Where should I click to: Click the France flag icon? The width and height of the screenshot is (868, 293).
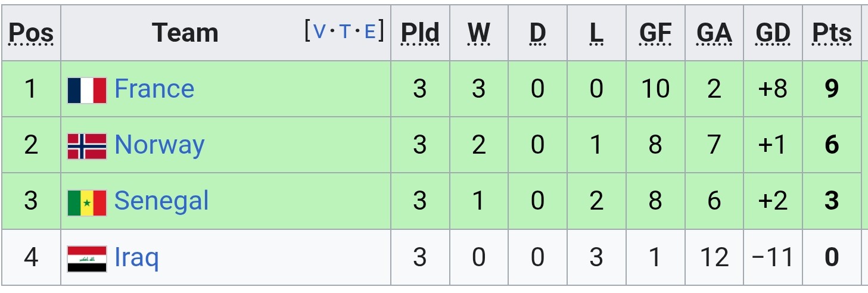coord(87,91)
